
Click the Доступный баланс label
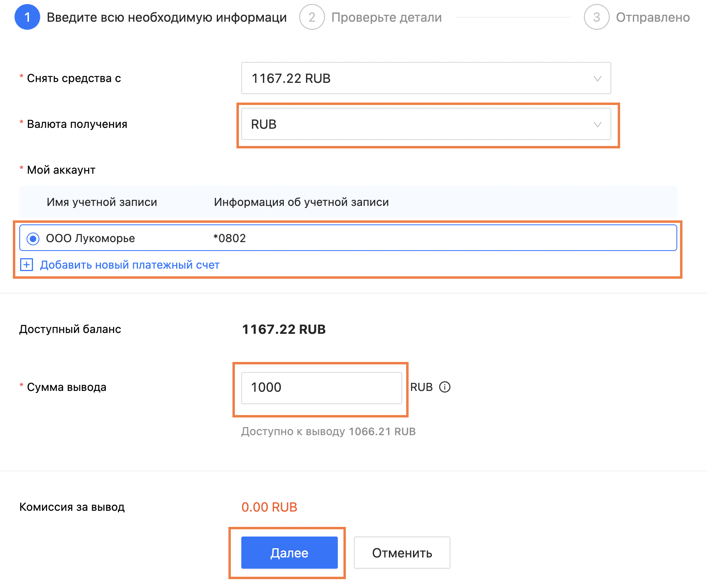tap(70, 329)
